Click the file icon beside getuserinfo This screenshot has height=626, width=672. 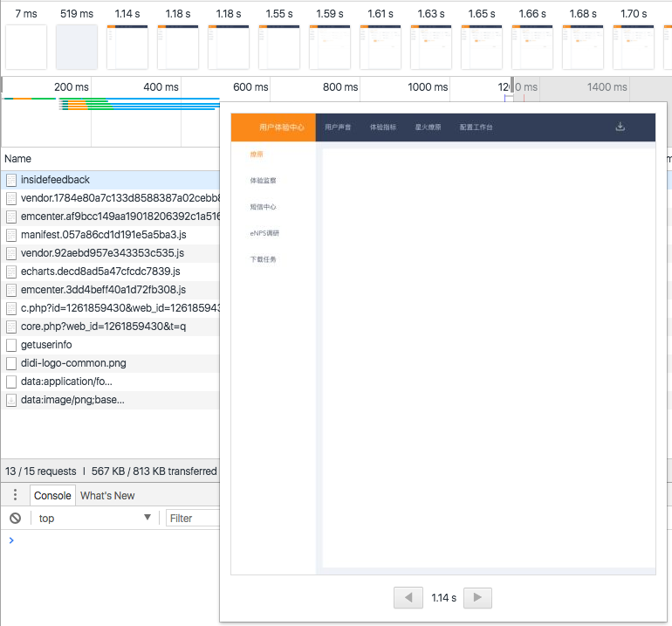(x=11, y=345)
